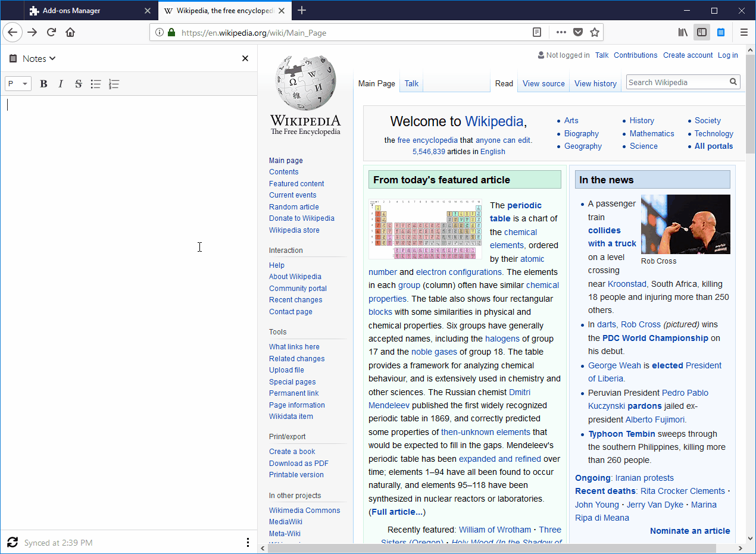Click the Iranian protests link
This screenshot has height=554, width=756.
click(x=645, y=478)
